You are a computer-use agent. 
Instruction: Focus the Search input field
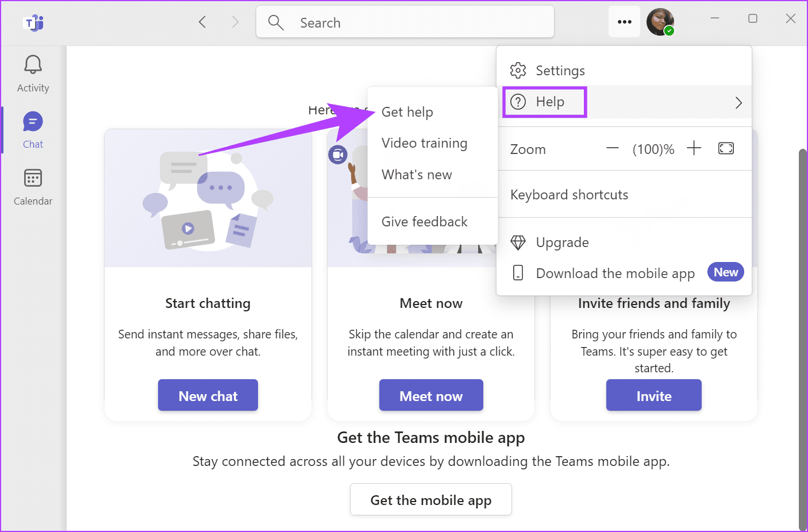[405, 22]
